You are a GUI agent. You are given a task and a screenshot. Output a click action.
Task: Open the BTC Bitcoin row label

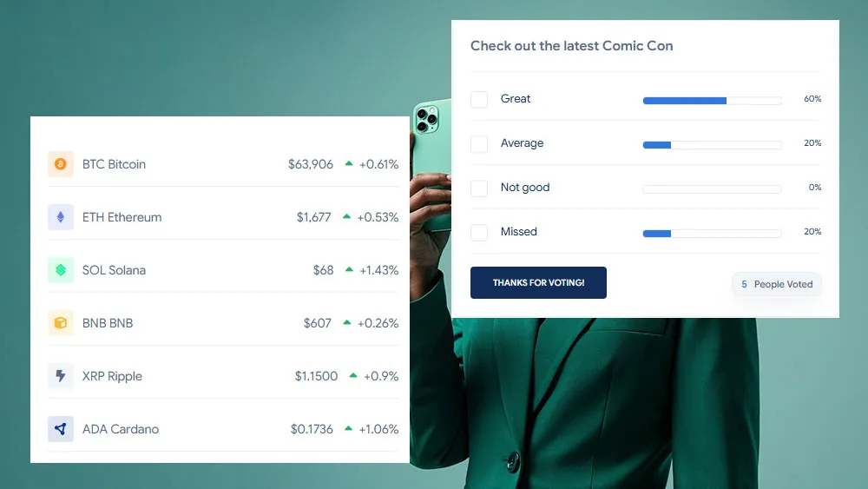pyautogui.click(x=114, y=164)
